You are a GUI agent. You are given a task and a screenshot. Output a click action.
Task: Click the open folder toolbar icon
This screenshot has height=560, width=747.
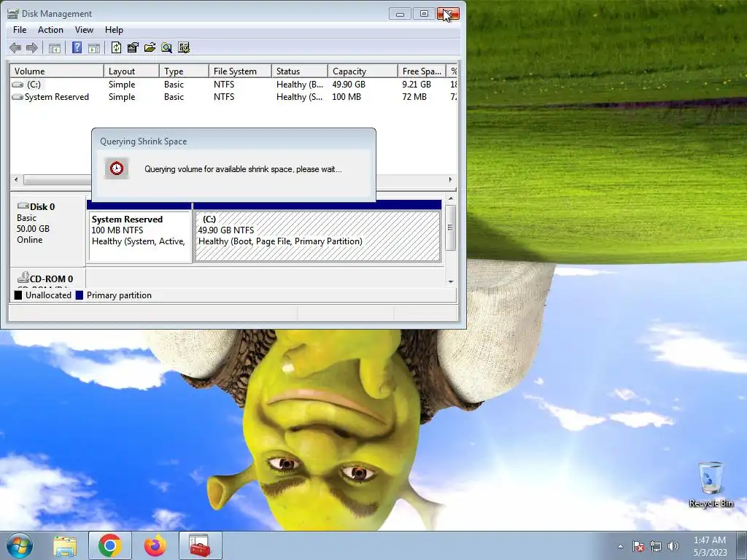point(150,47)
